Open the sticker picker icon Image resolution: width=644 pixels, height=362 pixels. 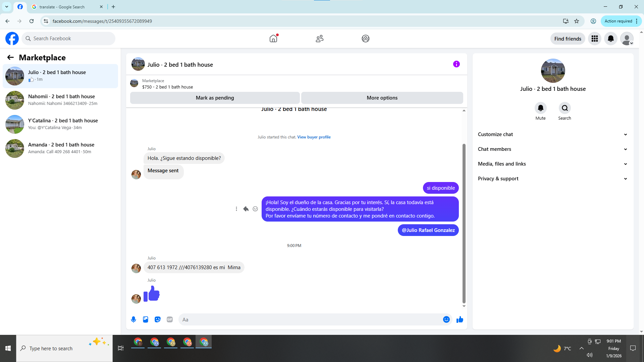(158, 319)
